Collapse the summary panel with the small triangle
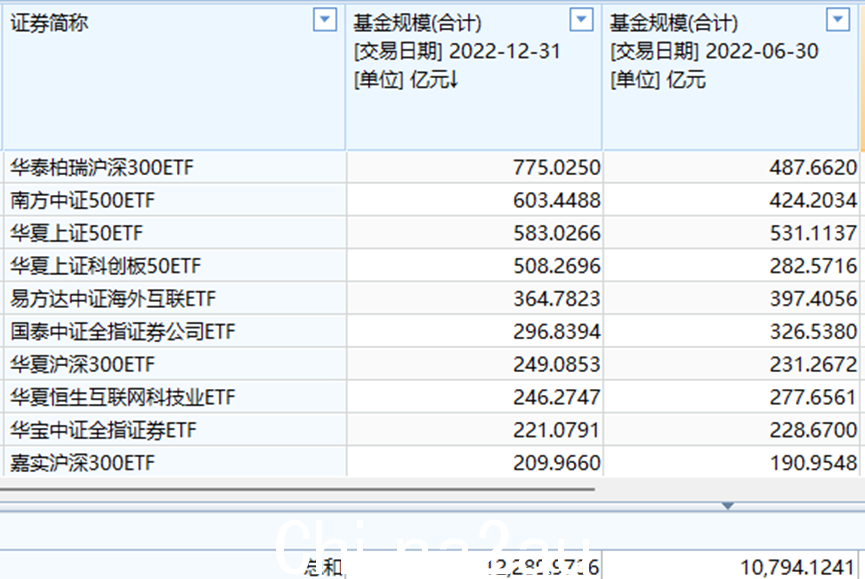865x579 pixels. pyautogui.click(x=728, y=506)
